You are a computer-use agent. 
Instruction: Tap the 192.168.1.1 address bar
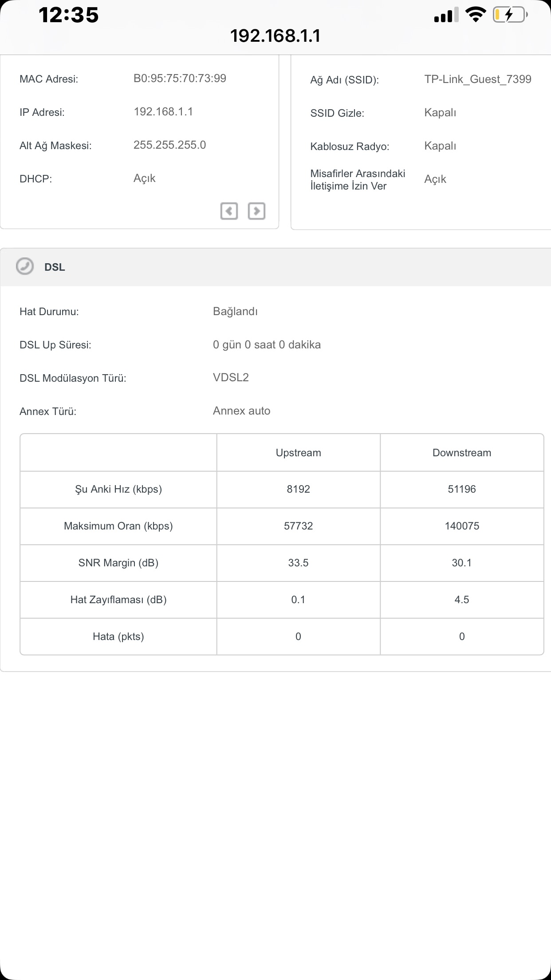point(275,36)
